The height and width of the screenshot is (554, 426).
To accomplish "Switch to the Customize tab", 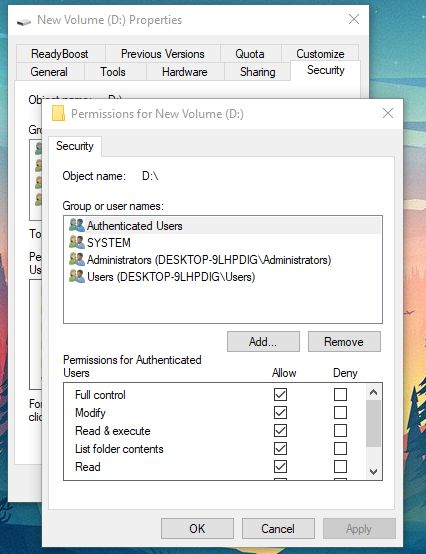I will (x=320, y=54).
